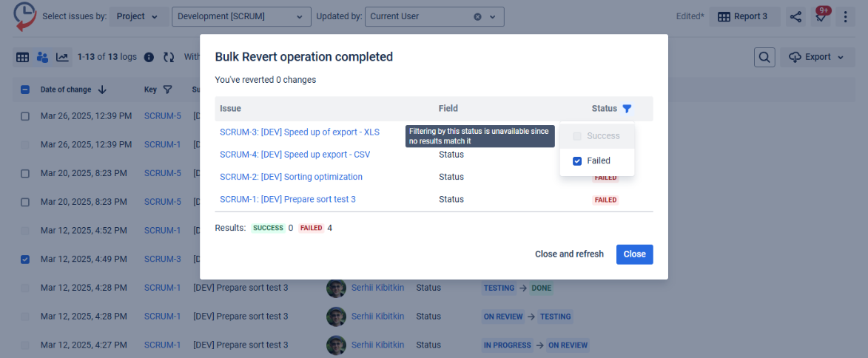The height and width of the screenshot is (358, 868).
Task: Expand the Project selector dropdown
Action: [138, 16]
